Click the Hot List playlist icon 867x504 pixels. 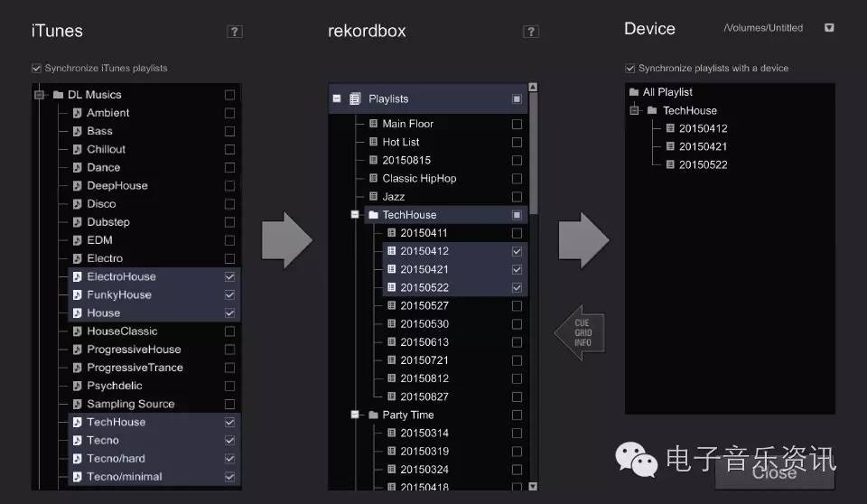click(x=373, y=143)
